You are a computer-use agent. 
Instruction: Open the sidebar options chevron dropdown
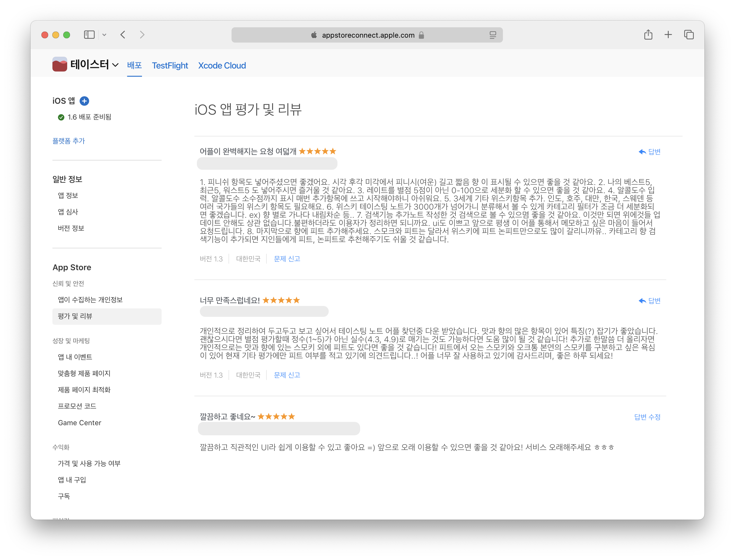pyautogui.click(x=104, y=35)
